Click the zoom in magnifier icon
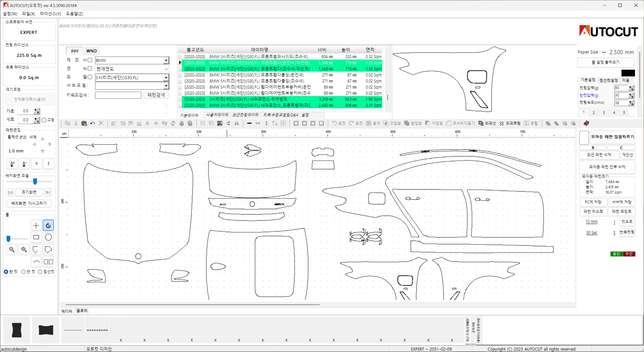Screen dimensions: 644x352 24,249
